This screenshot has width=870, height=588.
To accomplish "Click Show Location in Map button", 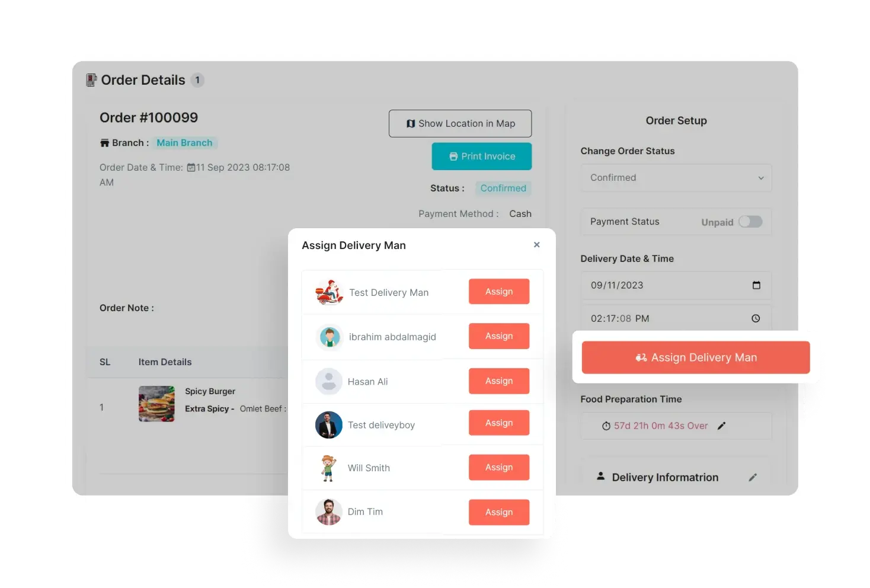I will [460, 123].
